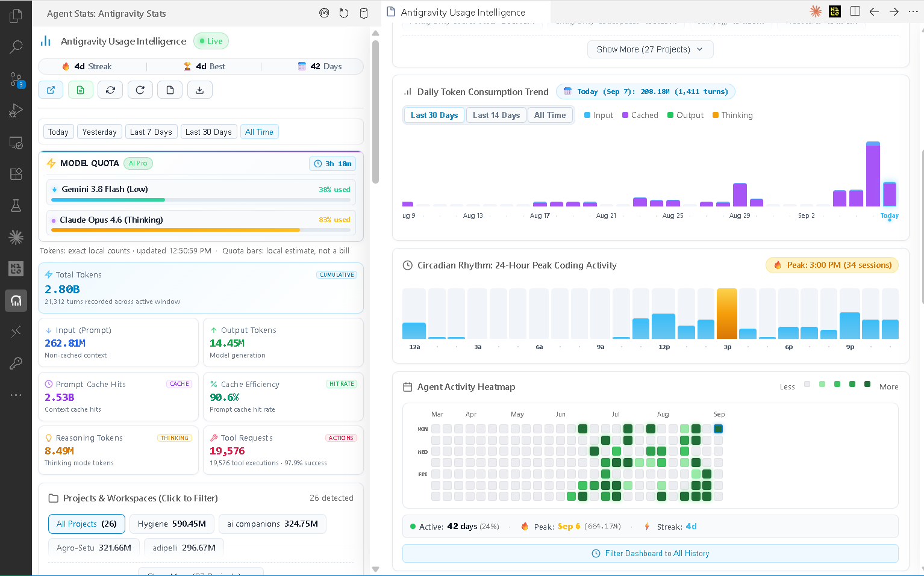
Task: Filter by adipelli project chip
Action: coord(184,548)
